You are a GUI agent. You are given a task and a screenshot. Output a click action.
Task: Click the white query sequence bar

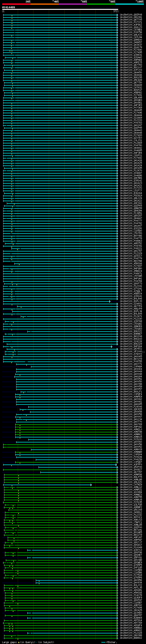(60, 9)
